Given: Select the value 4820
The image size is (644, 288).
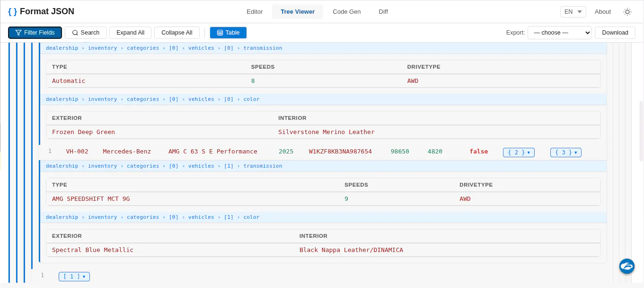Looking at the screenshot, I should tap(435, 152).
